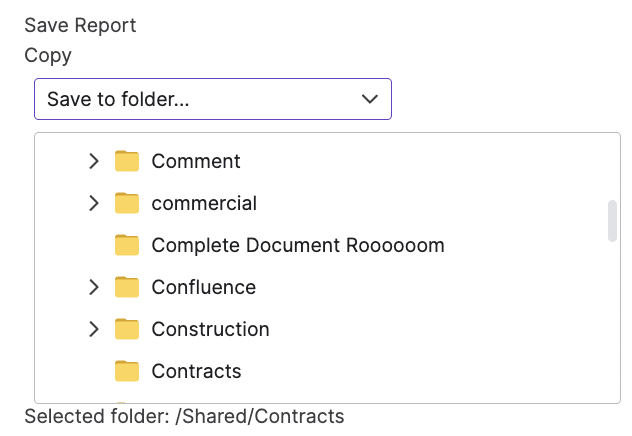Click the Copy text below Save Report
Viewport: 632px width, 436px height.
pos(48,55)
